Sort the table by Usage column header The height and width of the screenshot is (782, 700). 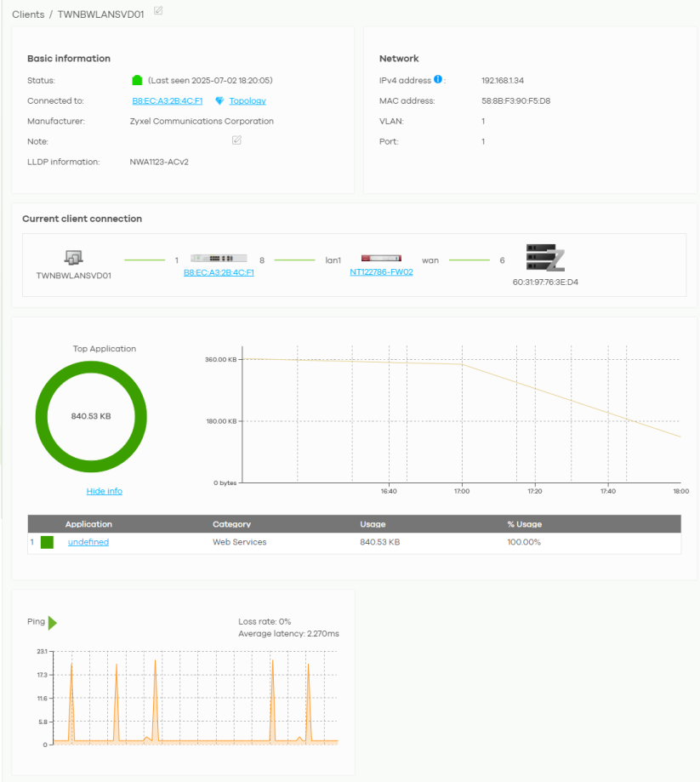point(373,524)
